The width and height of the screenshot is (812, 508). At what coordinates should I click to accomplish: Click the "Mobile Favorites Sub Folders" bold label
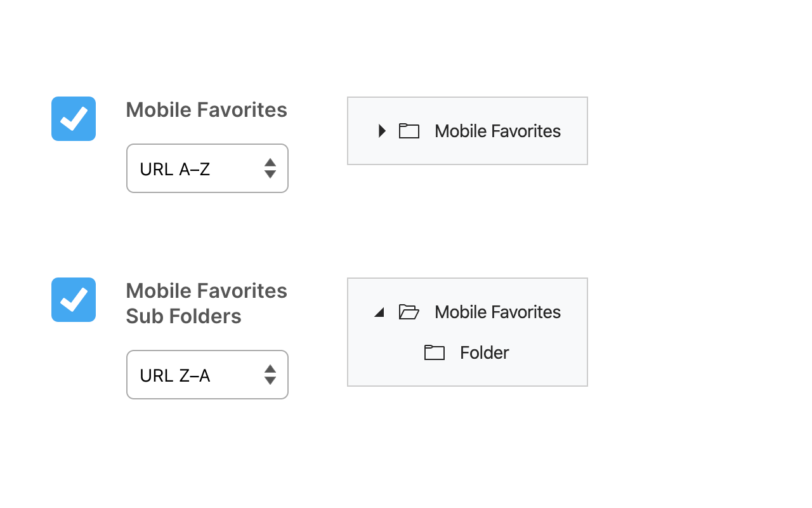(x=206, y=304)
